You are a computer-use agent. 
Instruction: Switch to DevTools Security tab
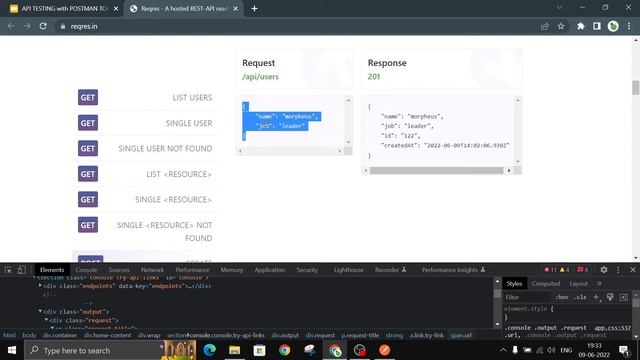click(307, 270)
